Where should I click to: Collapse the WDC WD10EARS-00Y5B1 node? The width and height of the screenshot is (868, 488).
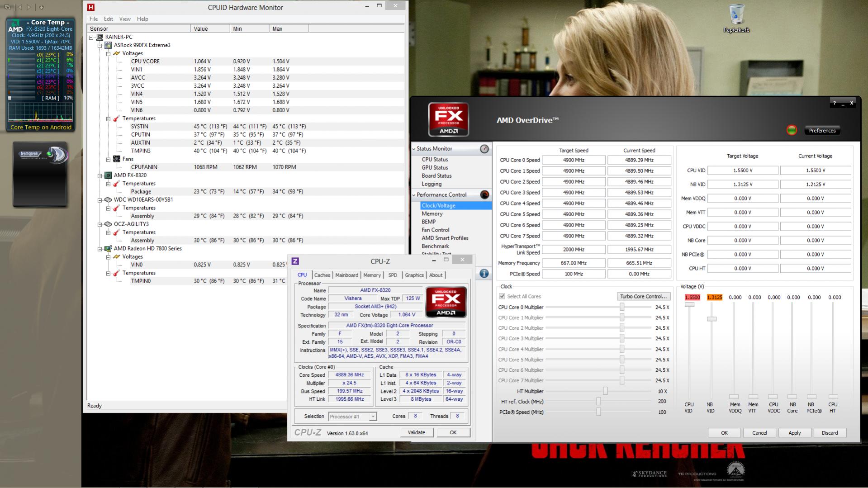tap(100, 200)
